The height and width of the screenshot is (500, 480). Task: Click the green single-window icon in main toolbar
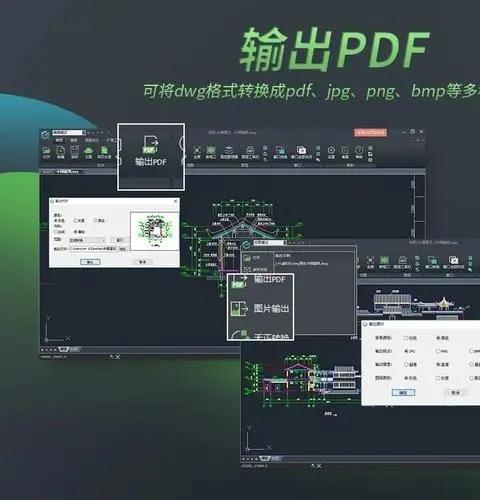click(211, 153)
